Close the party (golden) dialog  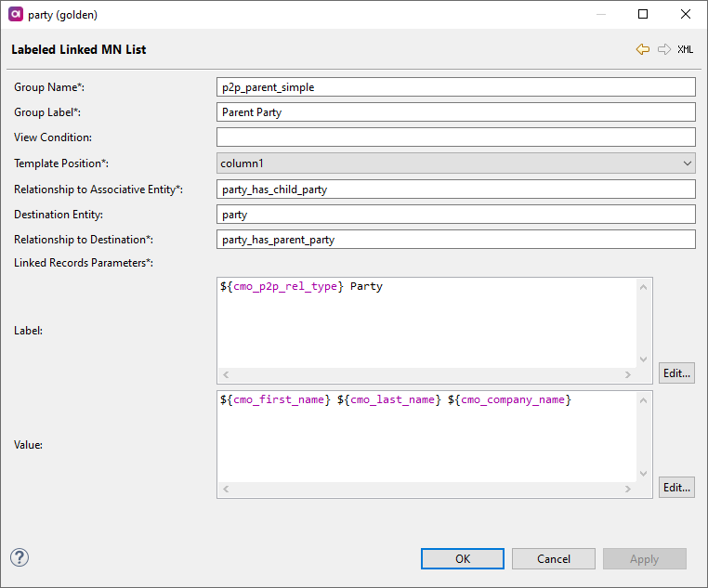(686, 14)
